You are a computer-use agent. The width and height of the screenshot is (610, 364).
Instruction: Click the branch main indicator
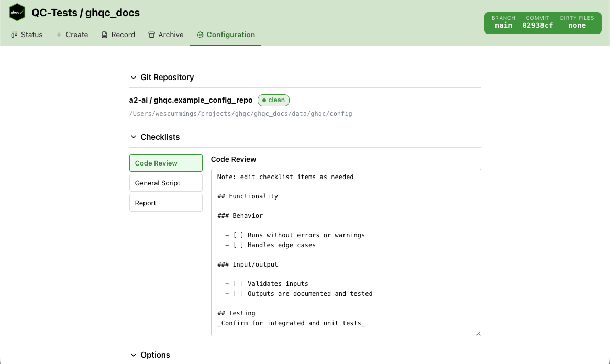tap(503, 25)
